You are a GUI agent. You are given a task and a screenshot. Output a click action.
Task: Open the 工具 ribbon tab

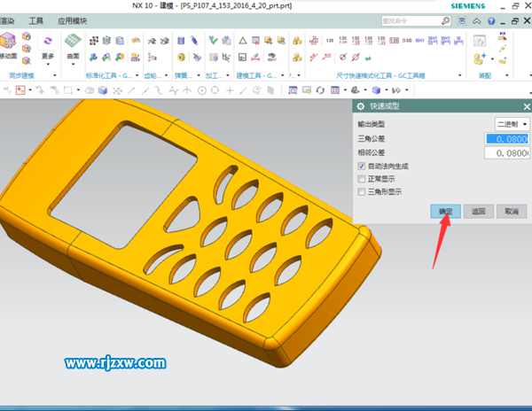coord(36,21)
